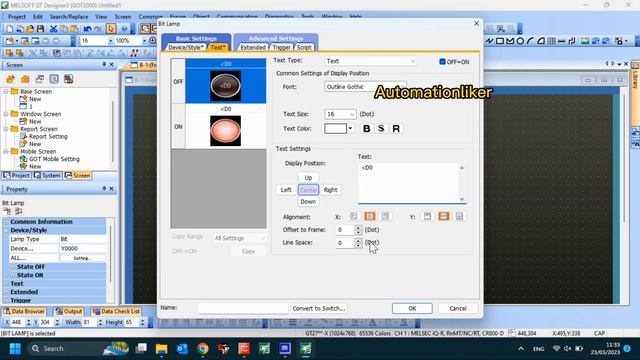
Task: Set display position to Left
Action: (286, 190)
